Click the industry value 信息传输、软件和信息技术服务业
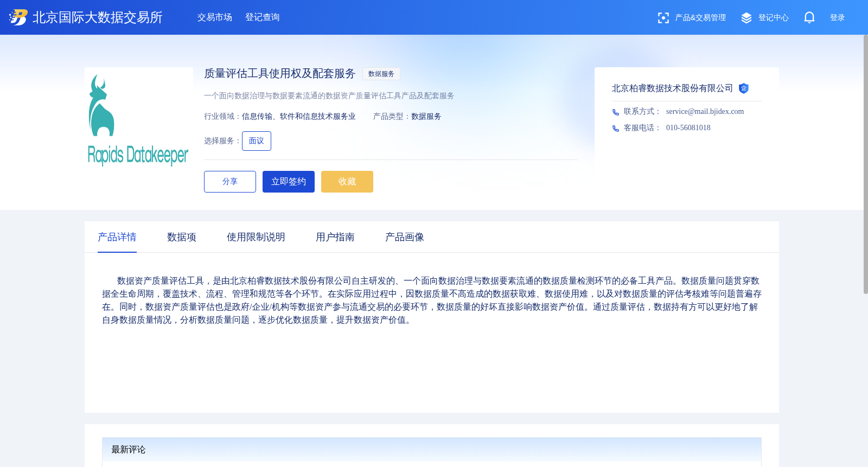This screenshot has height=467, width=868. click(299, 117)
